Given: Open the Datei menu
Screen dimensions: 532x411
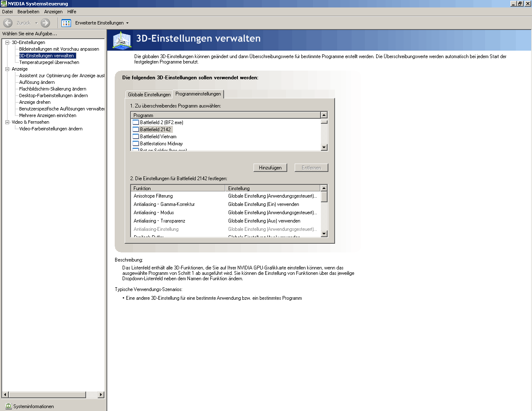Looking at the screenshot, I should [7, 12].
